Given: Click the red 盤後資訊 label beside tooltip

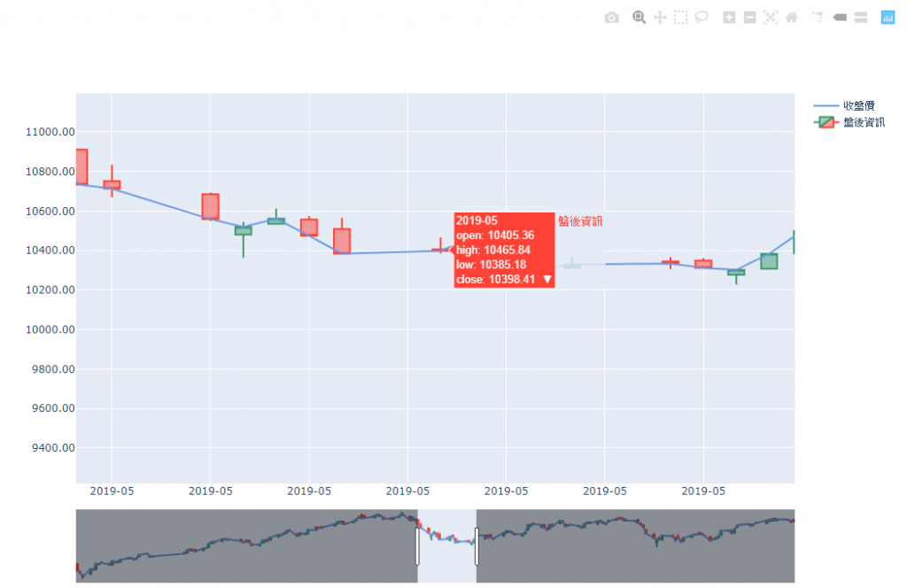Looking at the screenshot, I should pos(579,221).
